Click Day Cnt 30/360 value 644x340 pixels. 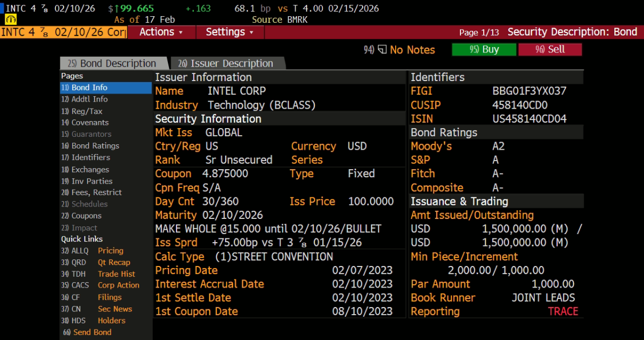pos(220,202)
